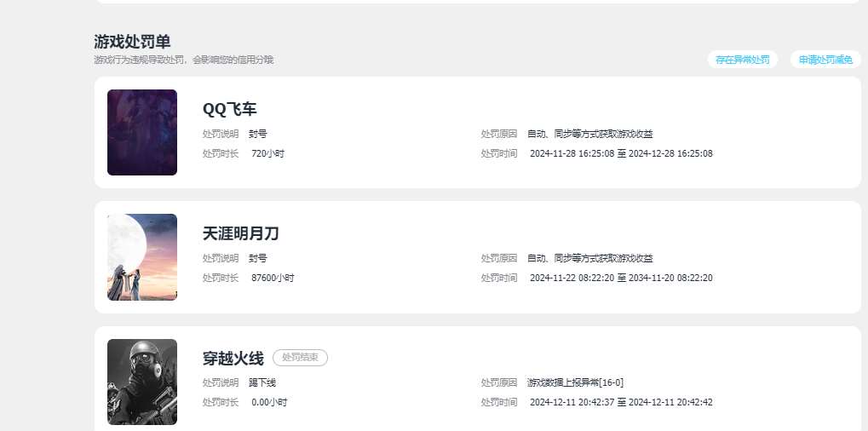The image size is (868, 431).
Task: Click the 存在异常处罚 button
Action: [x=742, y=60]
